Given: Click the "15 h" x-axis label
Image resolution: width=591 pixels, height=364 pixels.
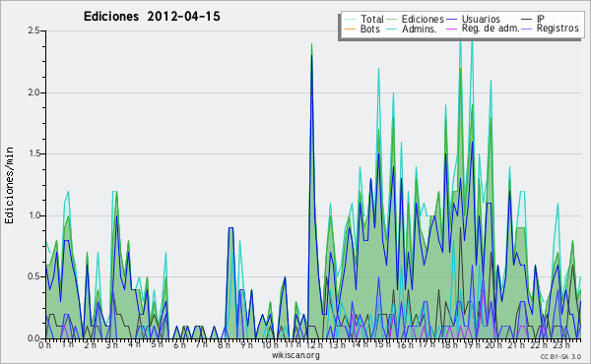Looking at the screenshot, I should click(381, 345).
